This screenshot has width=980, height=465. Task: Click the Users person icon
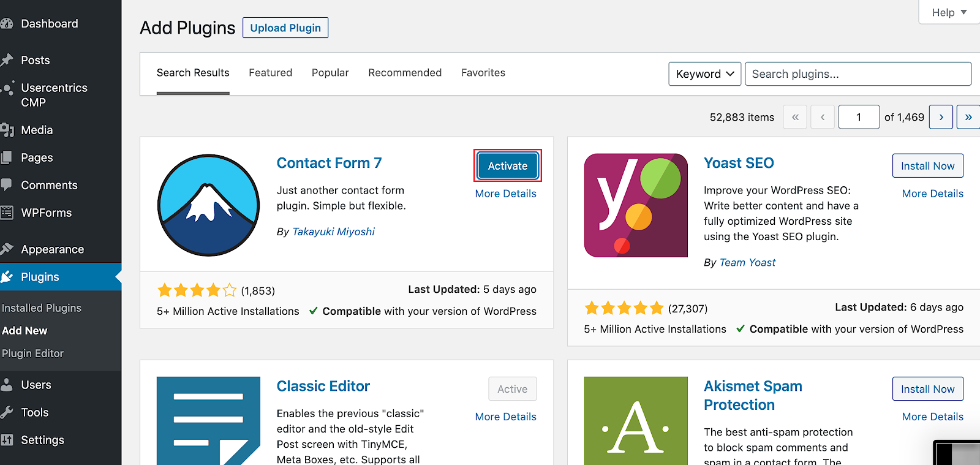coord(6,385)
